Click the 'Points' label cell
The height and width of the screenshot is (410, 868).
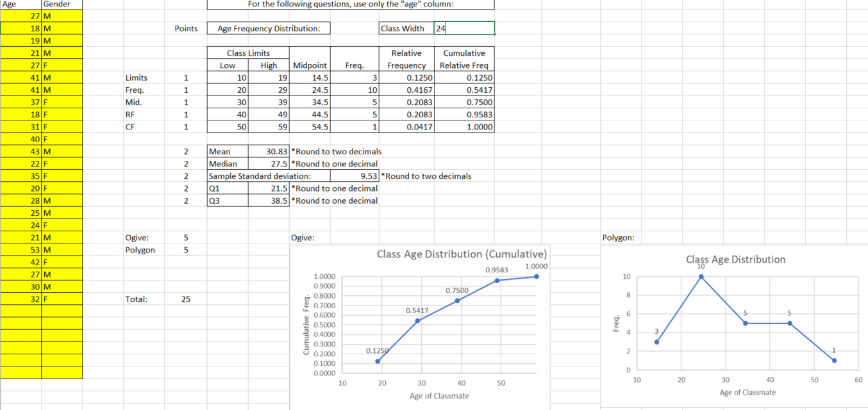pos(186,28)
